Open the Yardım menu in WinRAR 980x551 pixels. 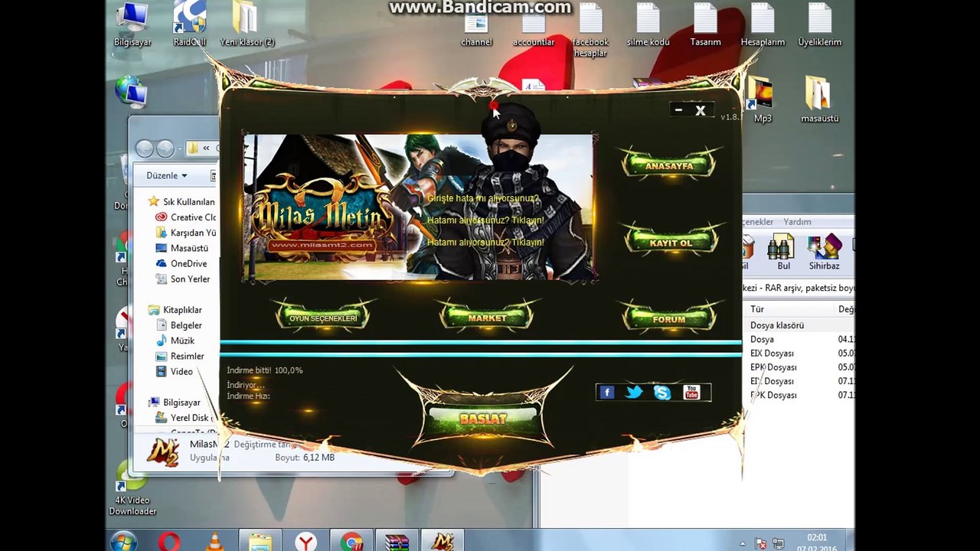tap(797, 222)
